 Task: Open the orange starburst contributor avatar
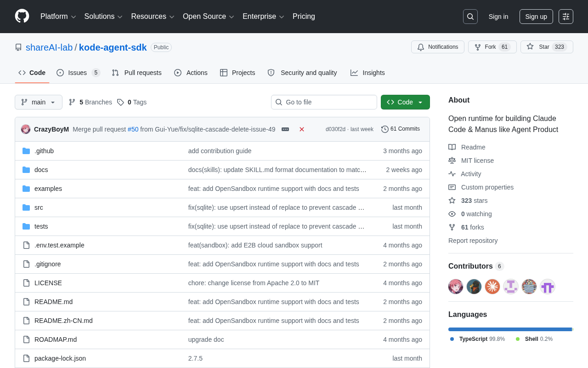click(x=492, y=287)
